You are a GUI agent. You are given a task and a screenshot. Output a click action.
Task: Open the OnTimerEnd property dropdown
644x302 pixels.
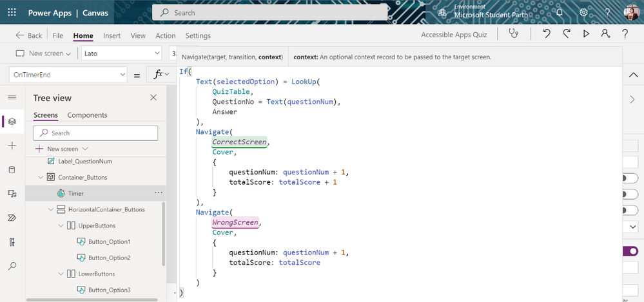point(68,75)
